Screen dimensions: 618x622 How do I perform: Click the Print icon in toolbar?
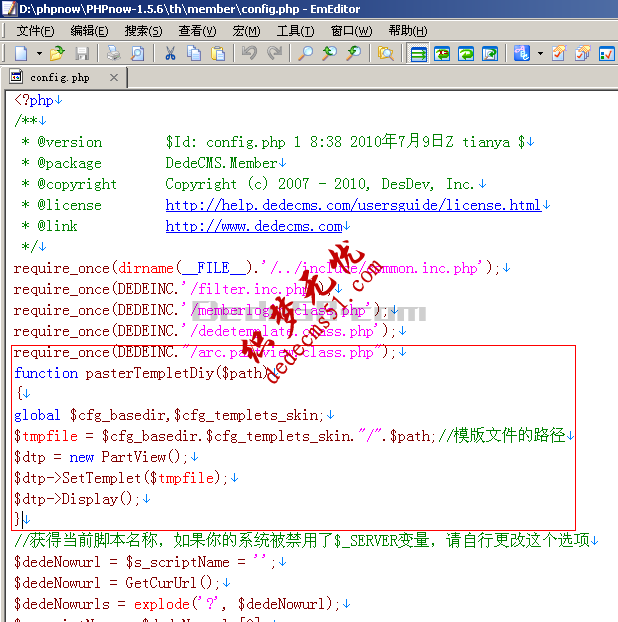113,53
